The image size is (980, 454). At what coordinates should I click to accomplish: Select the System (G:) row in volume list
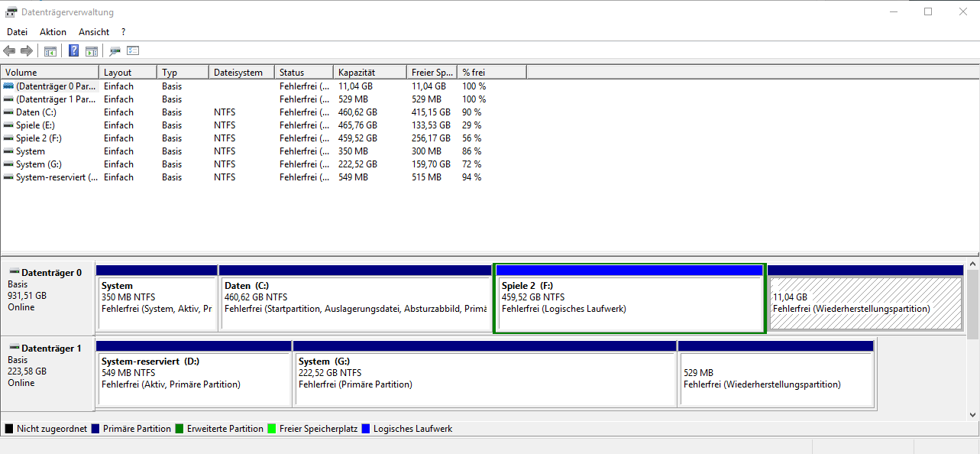tap(38, 164)
